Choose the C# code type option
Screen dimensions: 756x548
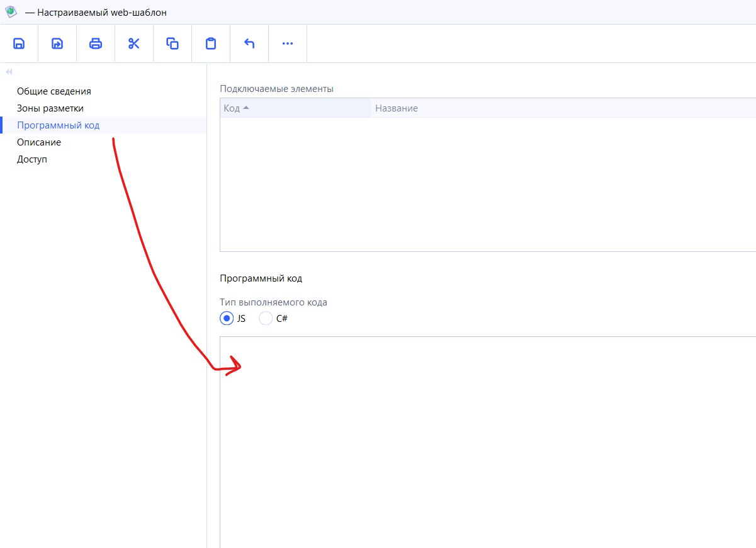click(x=266, y=319)
